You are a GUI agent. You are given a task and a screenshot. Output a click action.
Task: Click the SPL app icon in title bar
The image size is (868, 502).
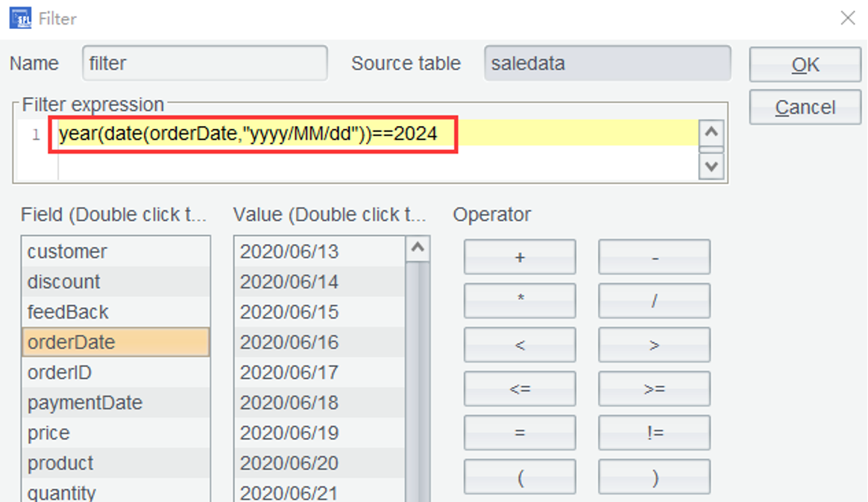click(x=20, y=18)
